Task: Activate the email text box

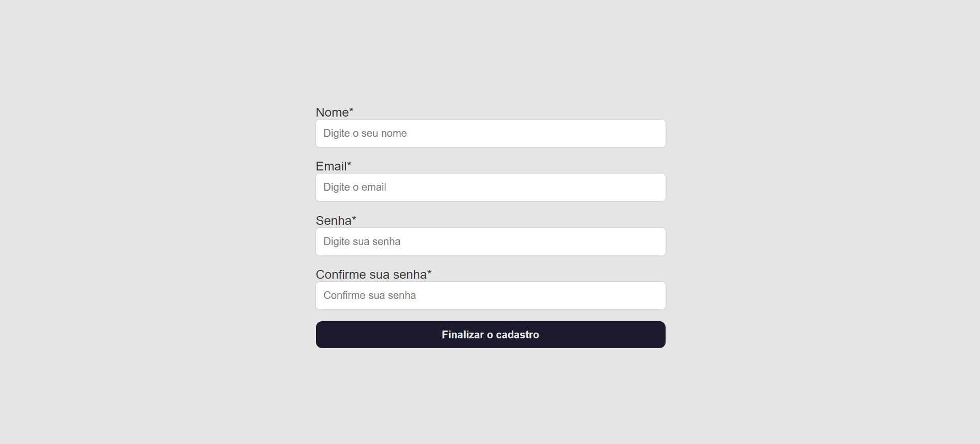Action: (490, 187)
